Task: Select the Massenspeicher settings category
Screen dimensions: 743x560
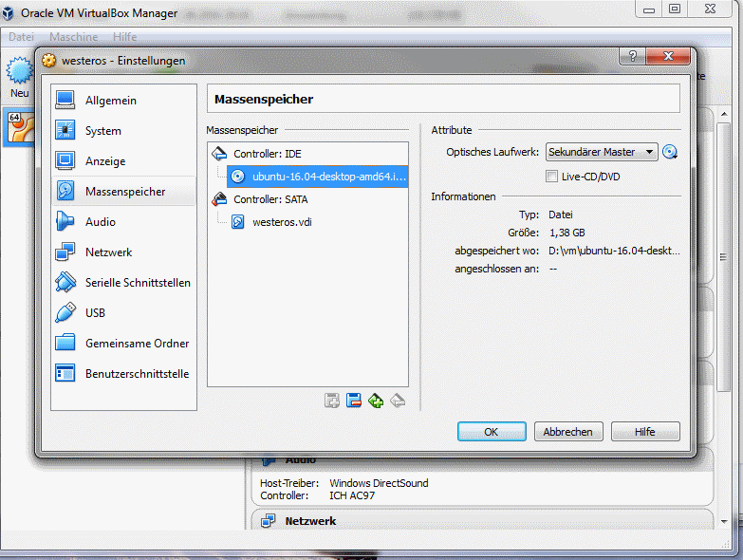Action: click(123, 192)
